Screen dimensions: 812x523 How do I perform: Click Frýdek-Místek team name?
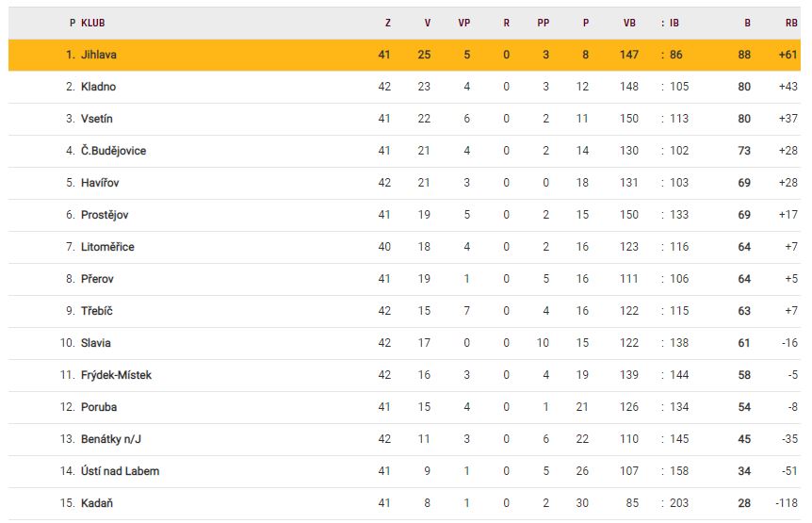116,375
